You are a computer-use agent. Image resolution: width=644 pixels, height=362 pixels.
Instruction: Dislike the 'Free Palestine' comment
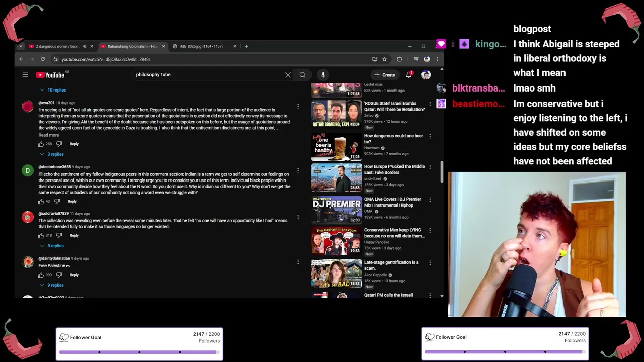click(59, 275)
